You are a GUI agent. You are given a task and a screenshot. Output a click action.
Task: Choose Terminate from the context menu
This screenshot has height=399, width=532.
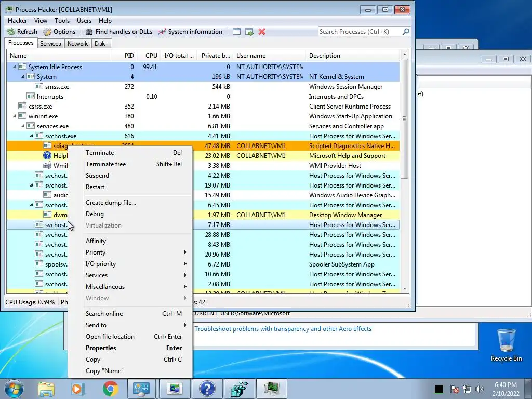(x=137, y=153)
